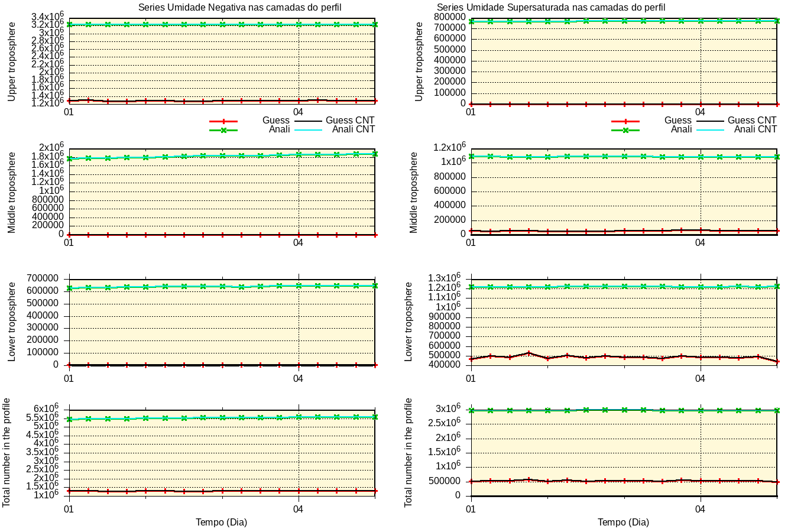Click the "Tempo (Dia)" label under the Supersaturada charts
The width and height of the screenshot is (804, 532).
[x=623, y=523]
